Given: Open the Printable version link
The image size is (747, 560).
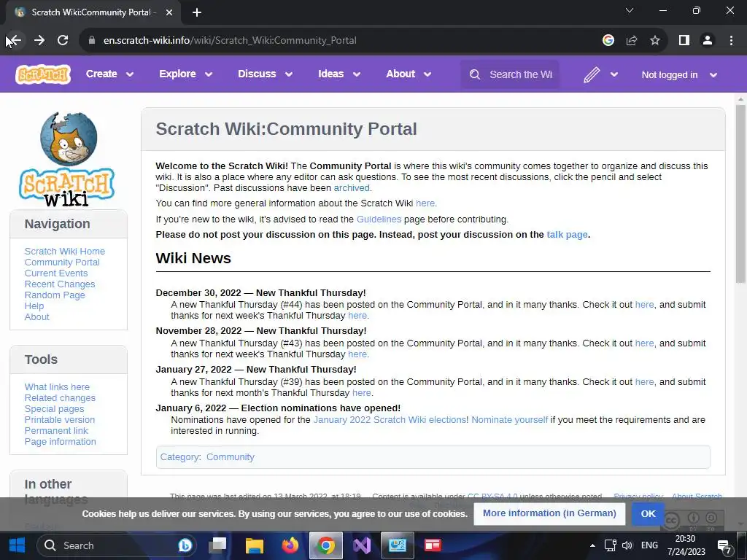Looking at the screenshot, I should (x=60, y=419).
